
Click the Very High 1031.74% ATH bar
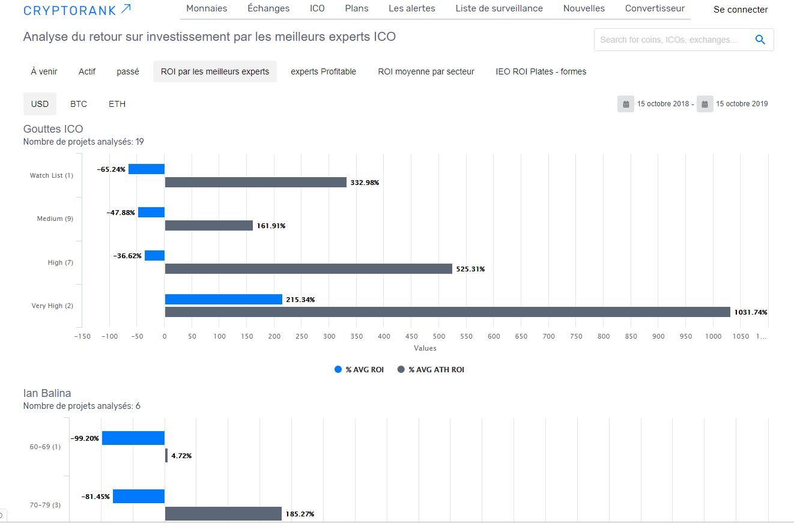447,312
